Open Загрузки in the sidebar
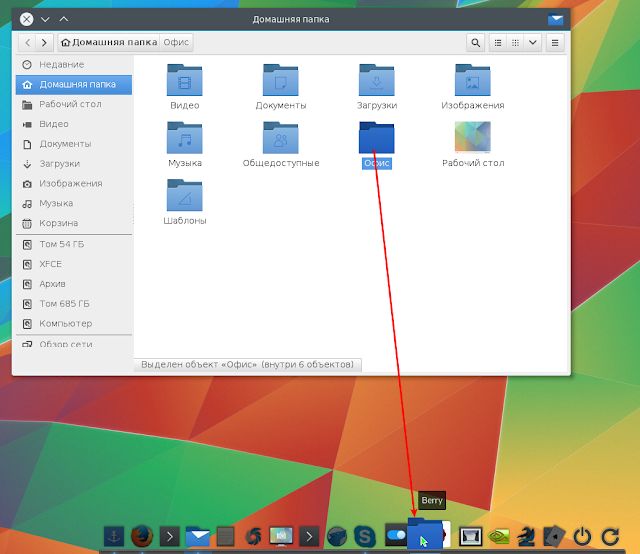 point(74,164)
